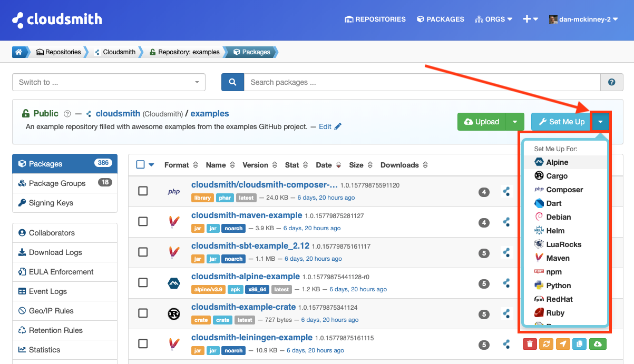Open Package Groups in sidebar

click(65, 183)
